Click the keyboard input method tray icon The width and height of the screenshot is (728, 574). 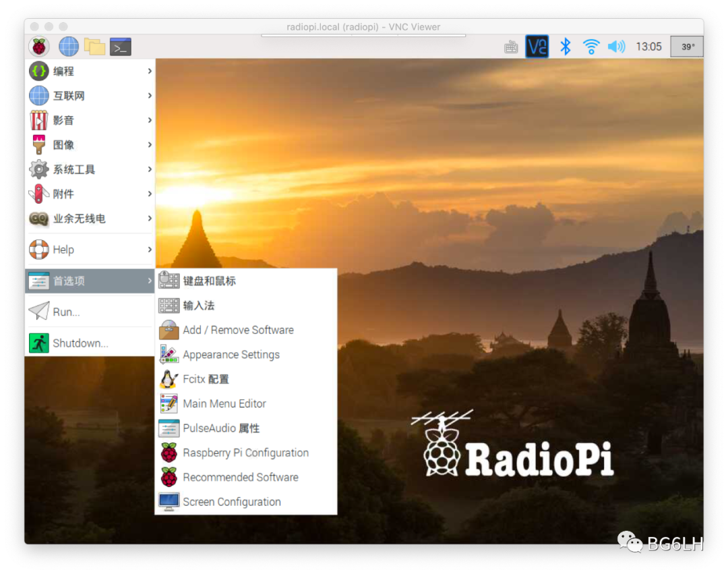[x=511, y=47]
